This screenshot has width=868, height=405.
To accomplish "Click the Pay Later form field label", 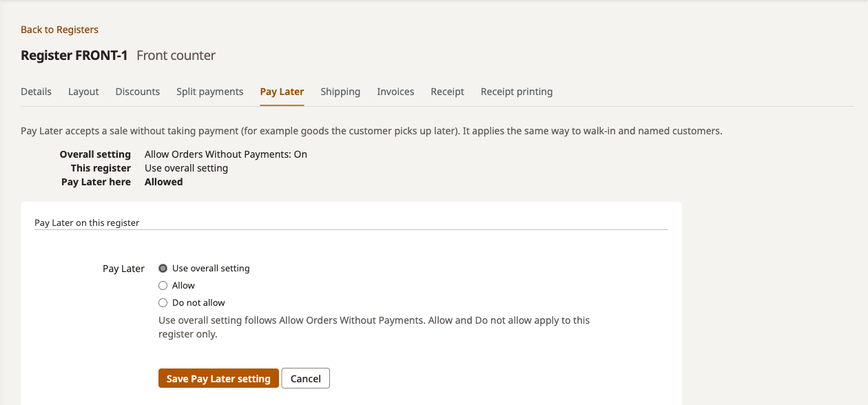I will click(123, 269).
